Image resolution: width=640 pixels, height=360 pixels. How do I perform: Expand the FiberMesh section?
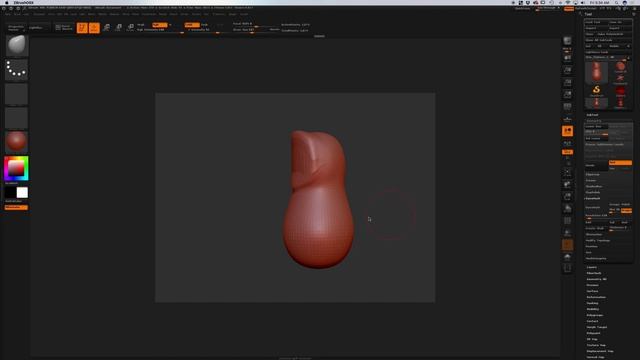tap(594, 273)
